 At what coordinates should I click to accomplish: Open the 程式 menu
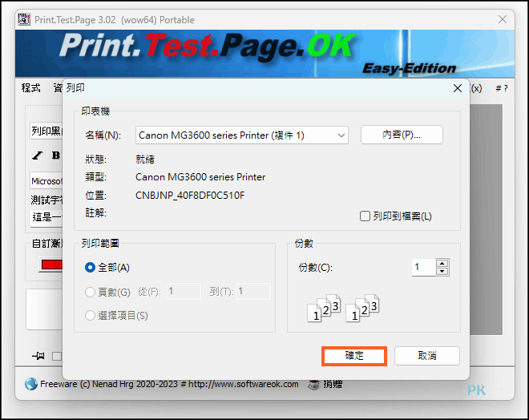click(x=30, y=88)
